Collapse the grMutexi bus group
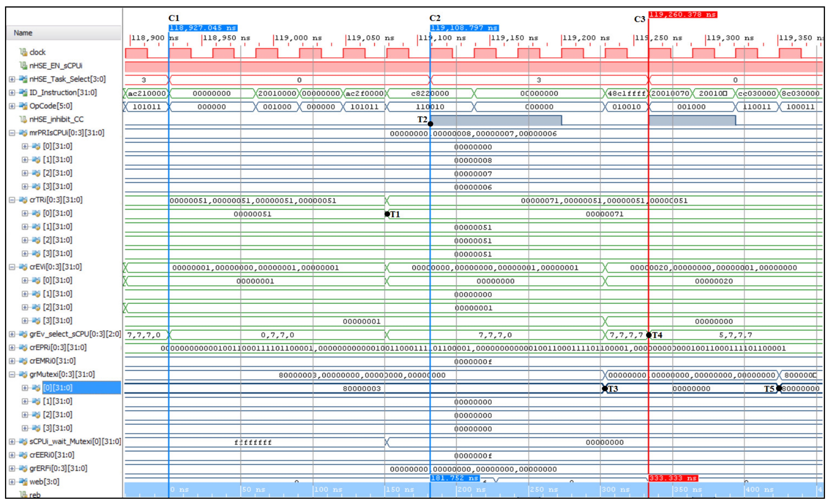The image size is (830, 504). coord(12,374)
